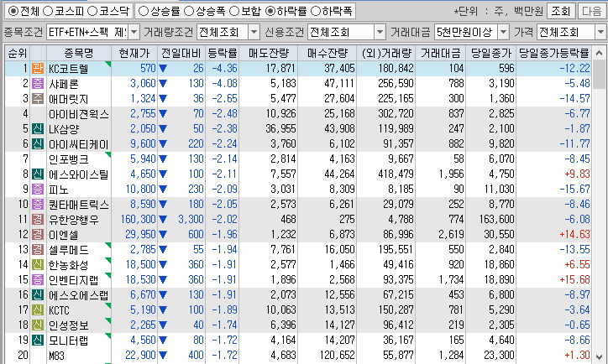The height and width of the screenshot is (364, 608).
Task: Click 당일종가등락률 column header
Action: 553,53
